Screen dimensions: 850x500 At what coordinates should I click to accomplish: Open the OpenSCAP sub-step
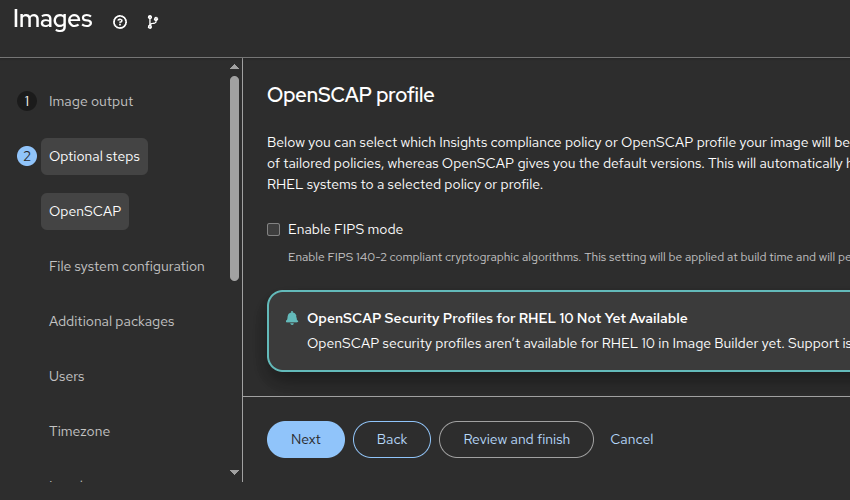(x=84, y=211)
